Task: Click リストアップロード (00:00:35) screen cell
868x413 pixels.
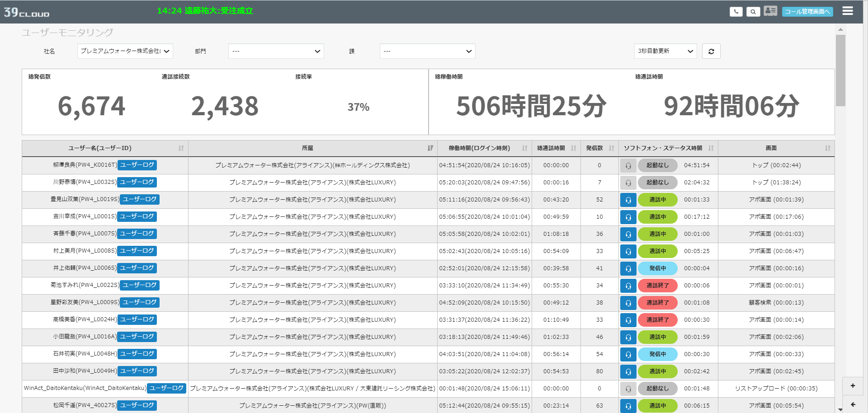Action: point(776,389)
